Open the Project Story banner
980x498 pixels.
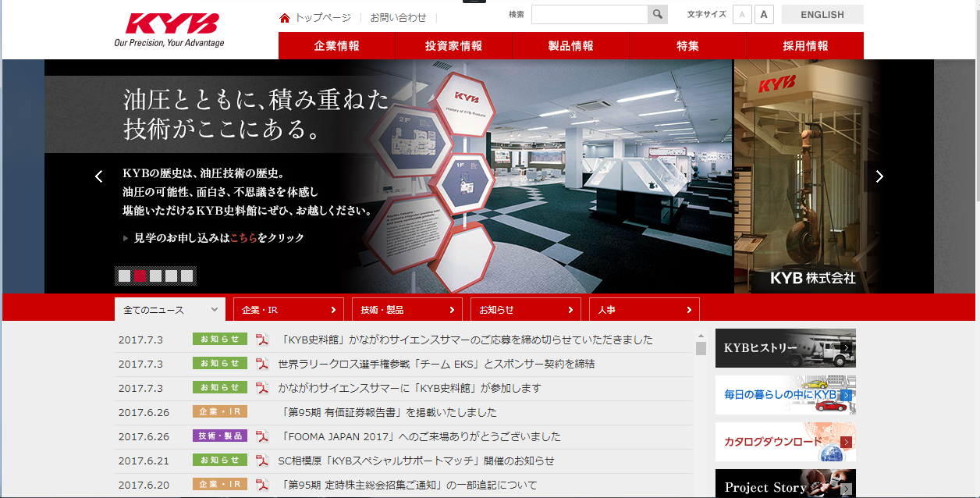coord(786,484)
